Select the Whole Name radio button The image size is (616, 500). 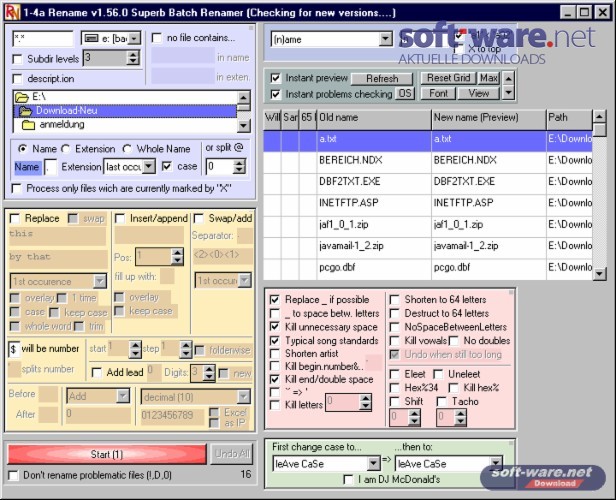(x=126, y=149)
